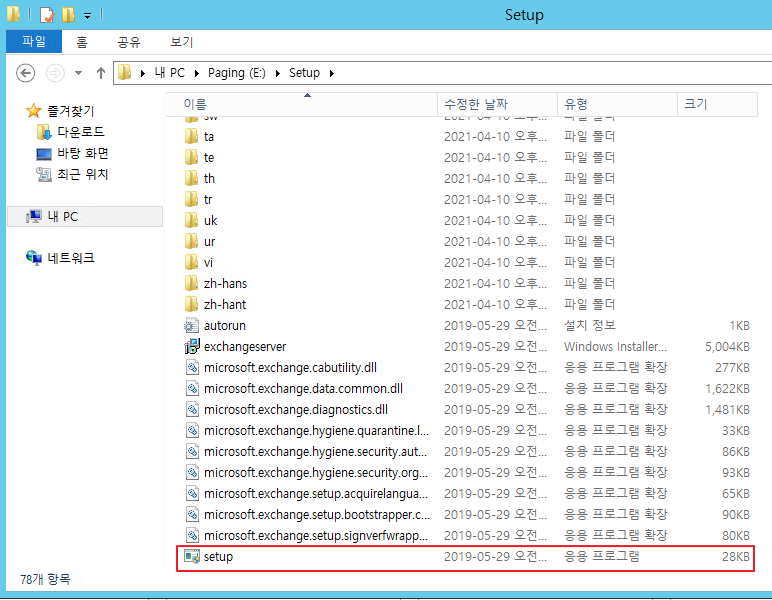This screenshot has width=772, height=600.
Task: Select the te folder icon
Action: (191, 158)
